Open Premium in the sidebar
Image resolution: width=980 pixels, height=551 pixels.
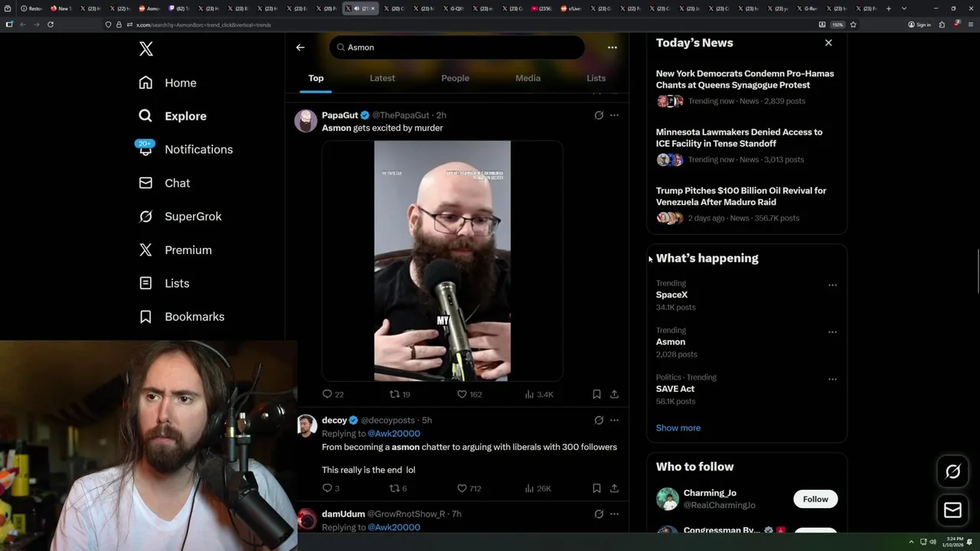coord(175,250)
